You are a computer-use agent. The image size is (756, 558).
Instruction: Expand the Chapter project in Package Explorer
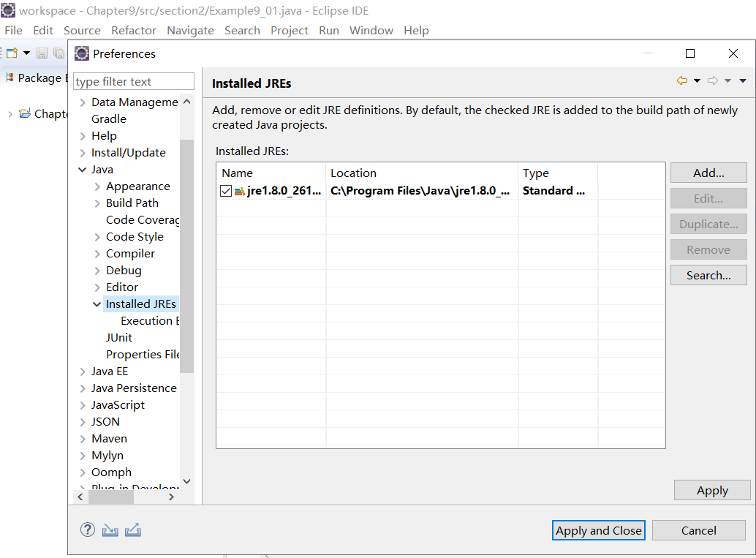coord(10,114)
